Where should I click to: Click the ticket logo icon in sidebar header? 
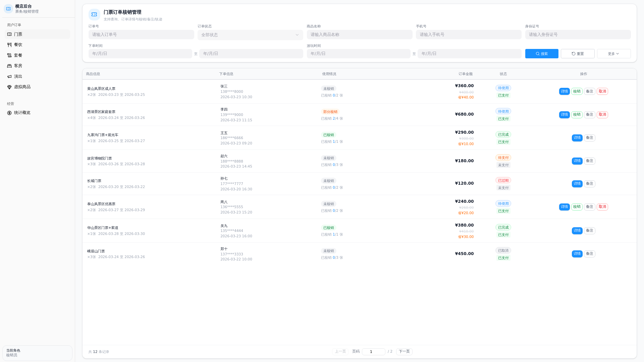[8, 9]
